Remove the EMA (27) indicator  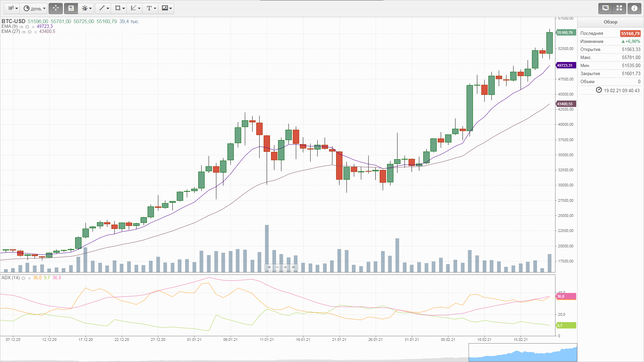(x=36, y=32)
